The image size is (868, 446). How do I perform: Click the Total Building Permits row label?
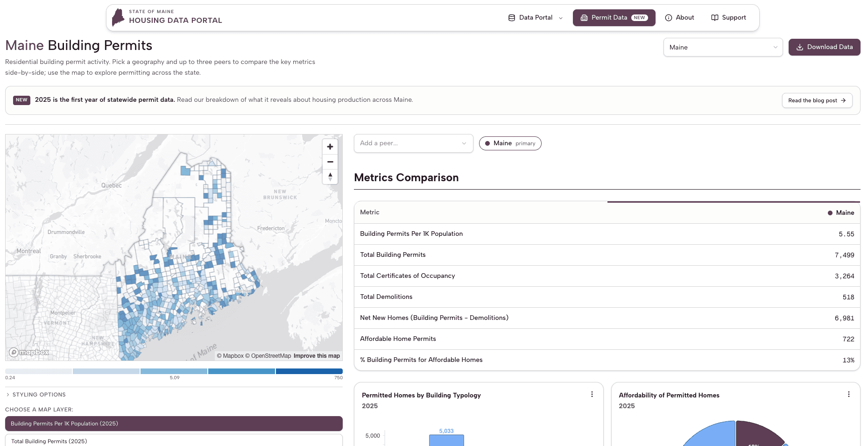click(x=393, y=255)
